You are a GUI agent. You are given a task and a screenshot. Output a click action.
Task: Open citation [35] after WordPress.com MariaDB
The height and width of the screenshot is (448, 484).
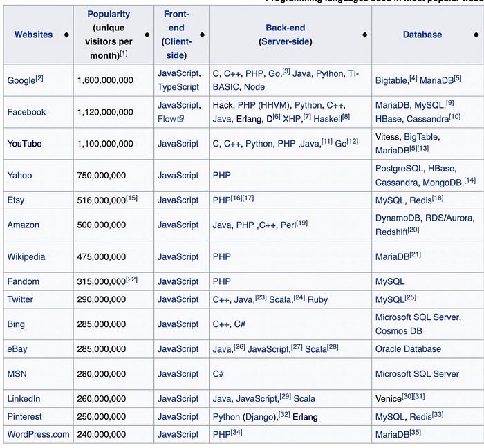coord(415,432)
